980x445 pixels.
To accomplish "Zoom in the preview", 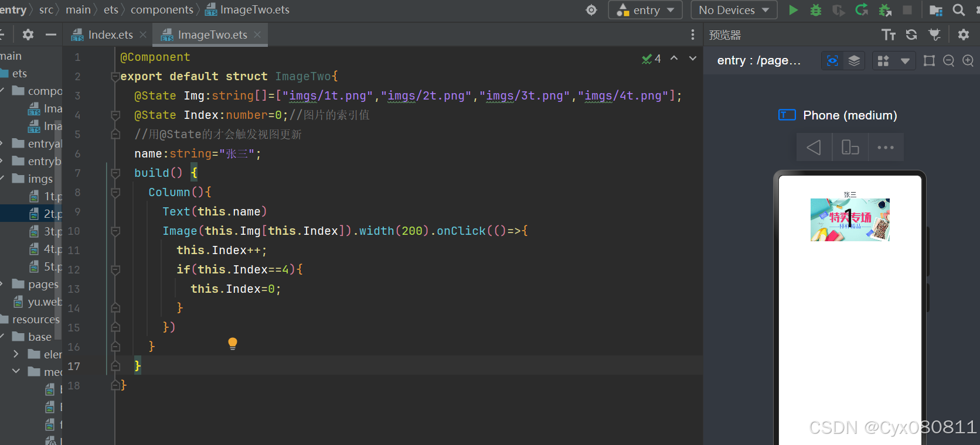I will point(968,60).
